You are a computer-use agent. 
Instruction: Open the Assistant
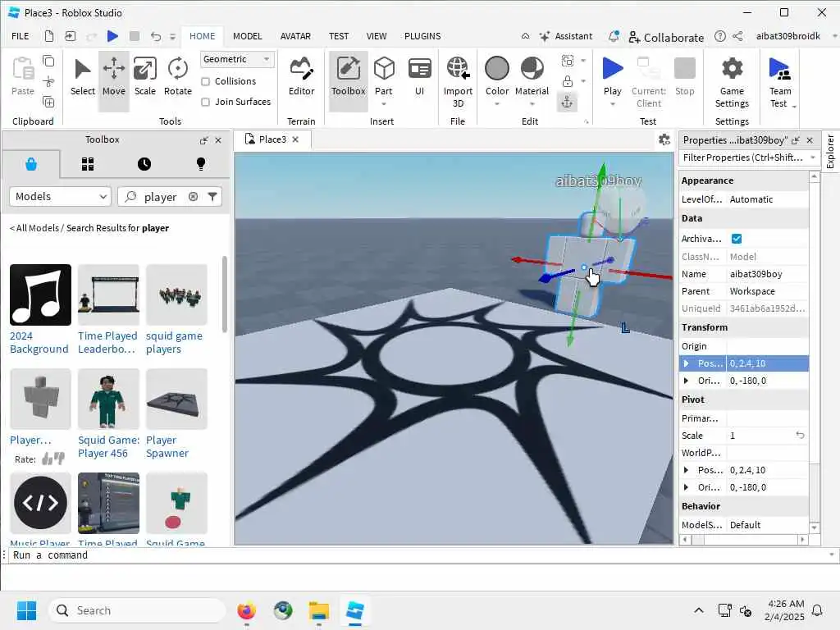click(566, 36)
